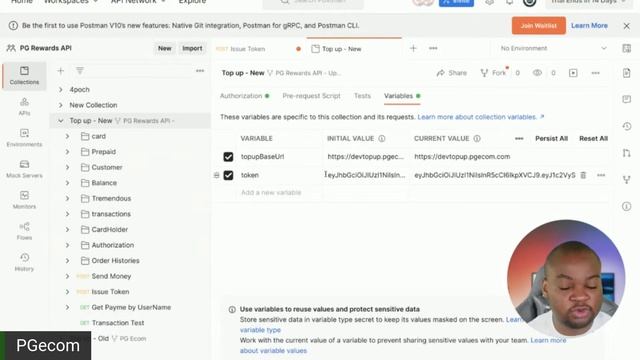The height and width of the screenshot is (360, 640).
Task: Click the filter icon above the collections list
Action: pos(80,71)
